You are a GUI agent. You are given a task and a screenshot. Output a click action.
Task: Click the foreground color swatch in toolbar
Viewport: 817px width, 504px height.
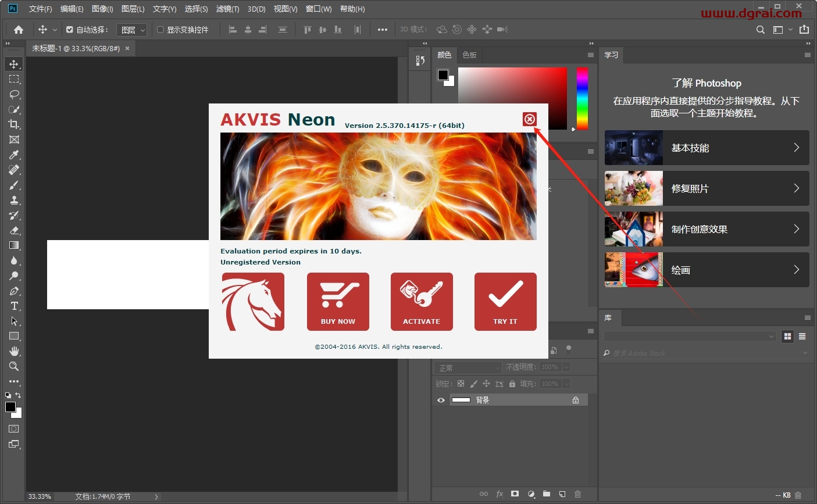click(x=10, y=407)
